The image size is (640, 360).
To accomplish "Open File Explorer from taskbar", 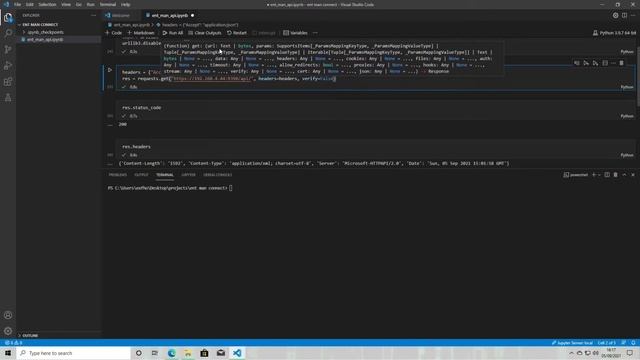I will [188, 353].
